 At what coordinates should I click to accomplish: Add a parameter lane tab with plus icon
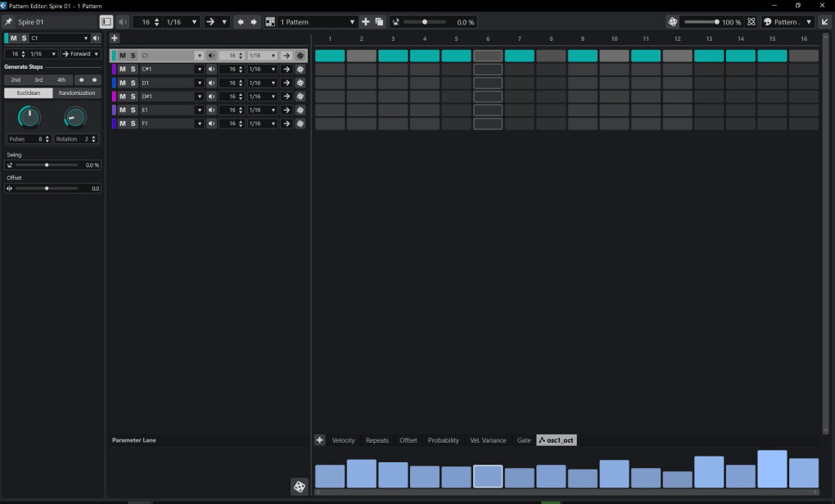319,440
